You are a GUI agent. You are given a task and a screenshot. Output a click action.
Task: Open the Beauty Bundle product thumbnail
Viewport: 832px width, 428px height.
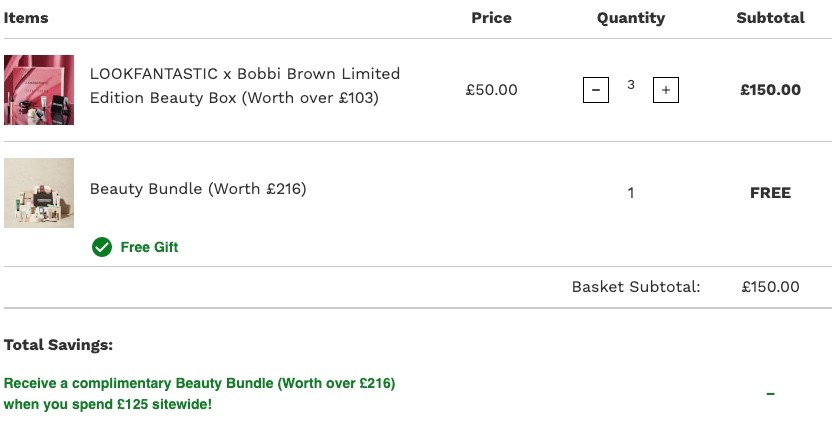tap(39, 193)
